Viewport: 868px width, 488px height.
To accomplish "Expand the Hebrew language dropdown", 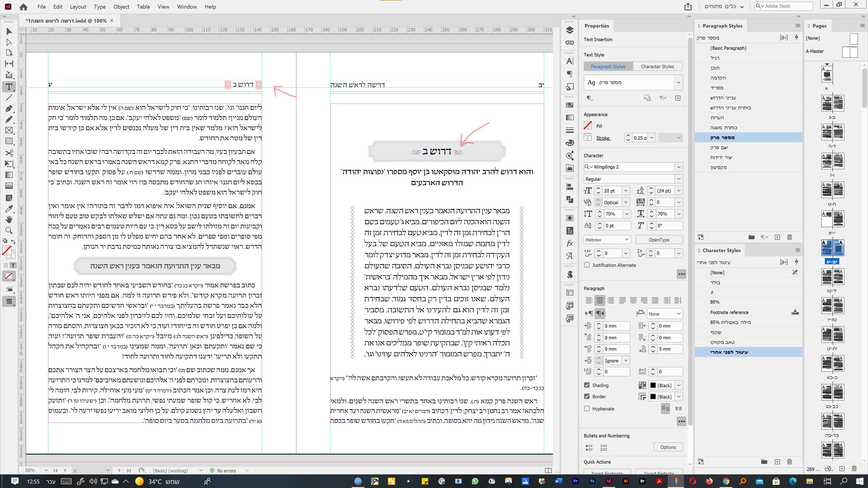I will click(x=626, y=240).
